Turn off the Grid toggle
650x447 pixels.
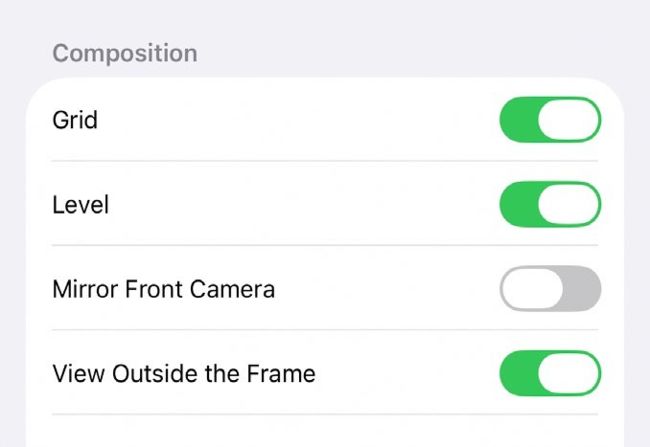coord(550,120)
